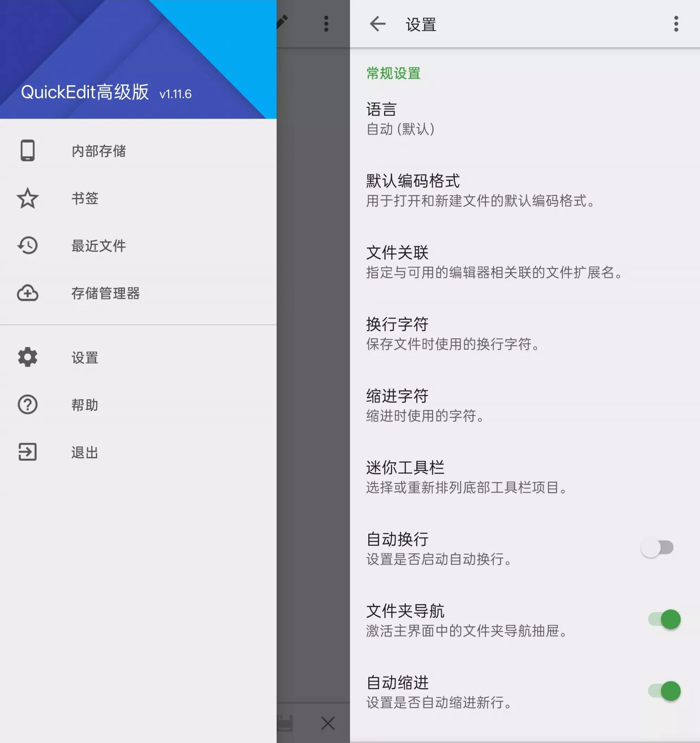
Task: Enable the 自动换行 auto wrap switch
Action: click(657, 548)
